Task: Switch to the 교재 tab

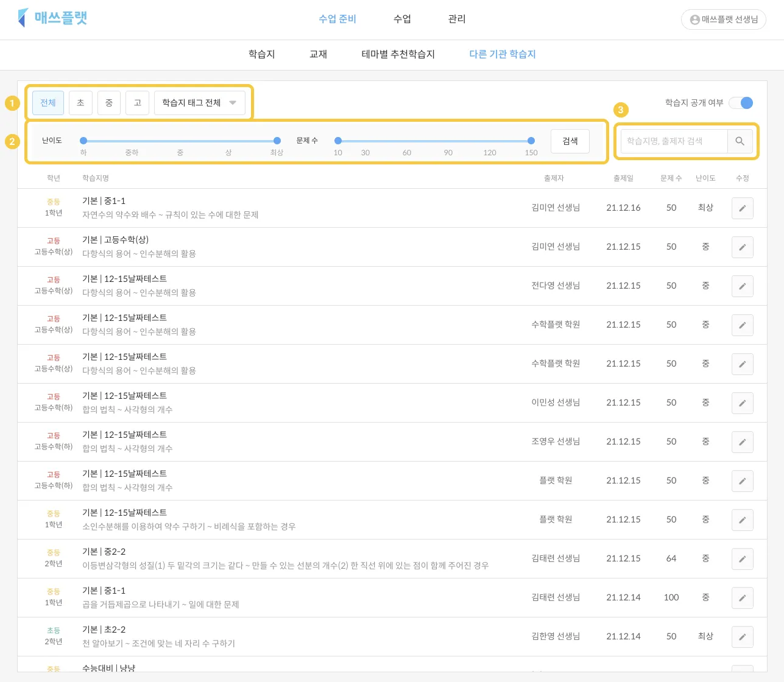Action: [x=319, y=54]
